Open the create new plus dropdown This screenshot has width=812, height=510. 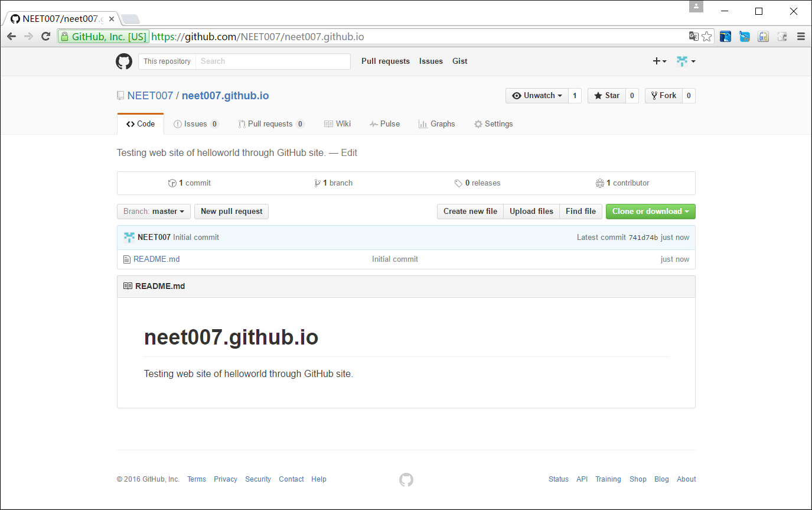pyautogui.click(x=660, y=61)
